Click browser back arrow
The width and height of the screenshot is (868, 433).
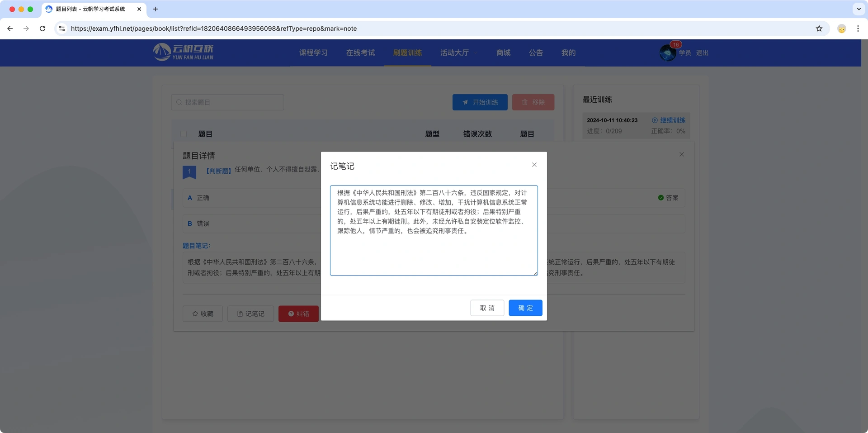[10, 29]
